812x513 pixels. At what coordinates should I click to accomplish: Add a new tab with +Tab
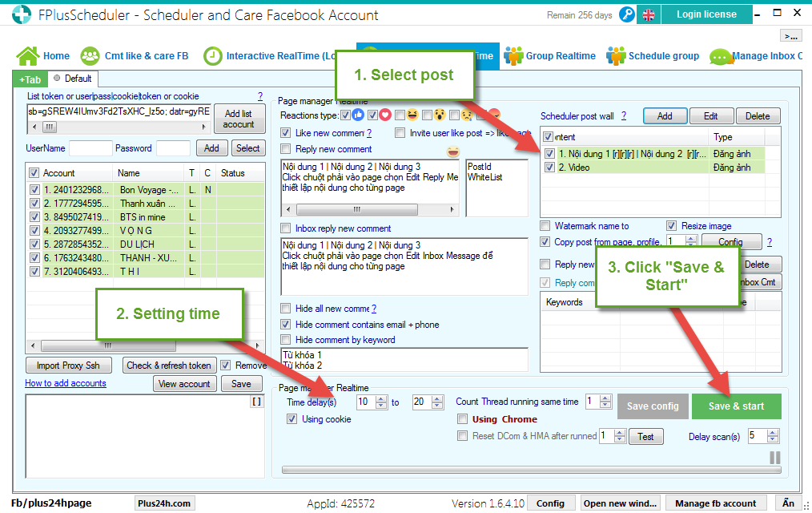coord(30,80)
